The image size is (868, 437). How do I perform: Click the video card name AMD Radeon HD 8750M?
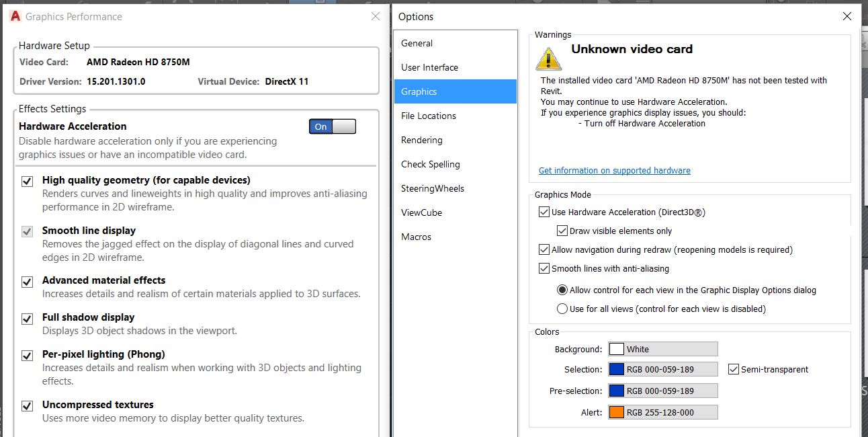(x=138, y=62)
